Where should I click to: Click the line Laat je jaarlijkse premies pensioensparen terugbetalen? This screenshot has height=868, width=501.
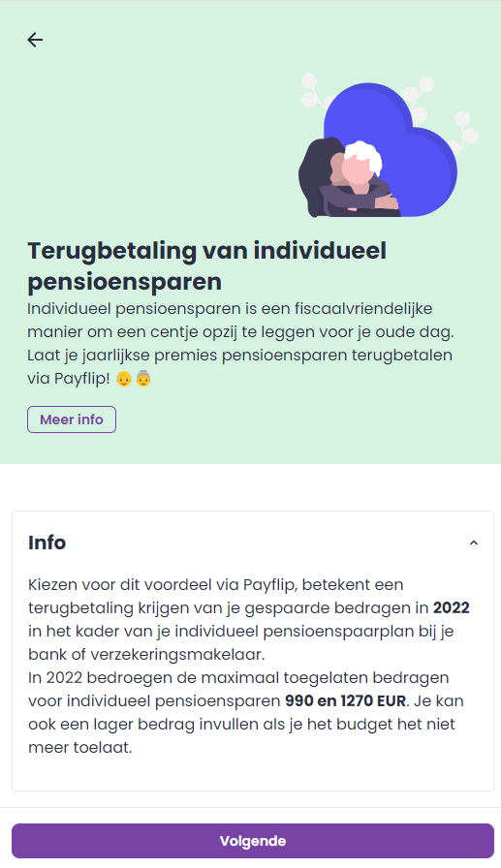point(239,356)
